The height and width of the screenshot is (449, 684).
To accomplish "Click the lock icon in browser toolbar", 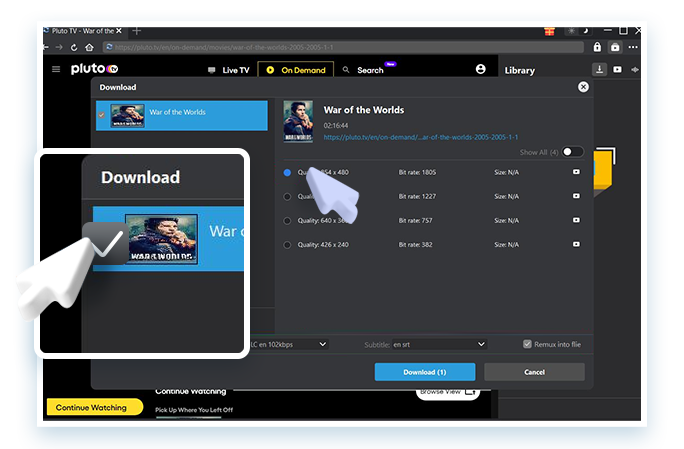I will (x=597, y=47).
